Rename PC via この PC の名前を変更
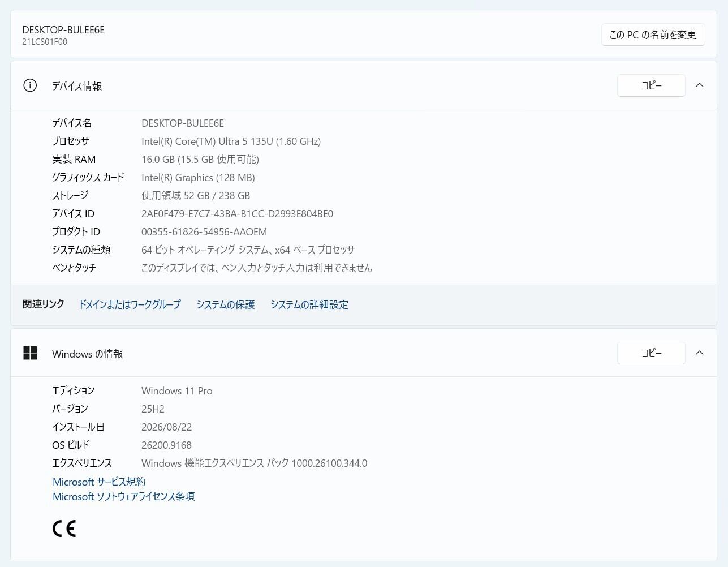 pos(653,35)
